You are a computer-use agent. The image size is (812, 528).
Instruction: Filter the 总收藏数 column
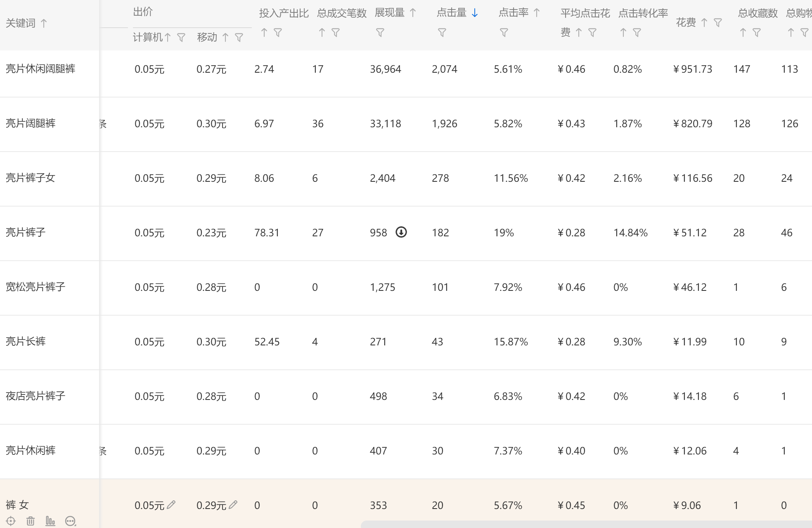757,32
